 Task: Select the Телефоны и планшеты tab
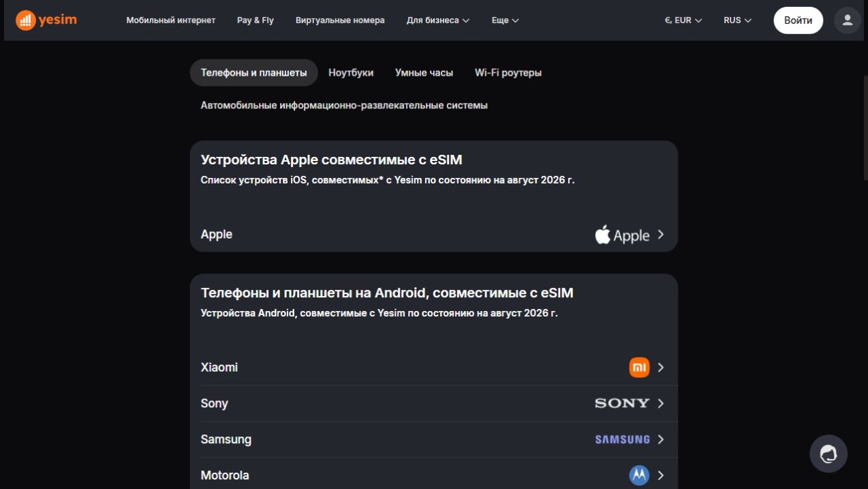[x=253, y=72]
